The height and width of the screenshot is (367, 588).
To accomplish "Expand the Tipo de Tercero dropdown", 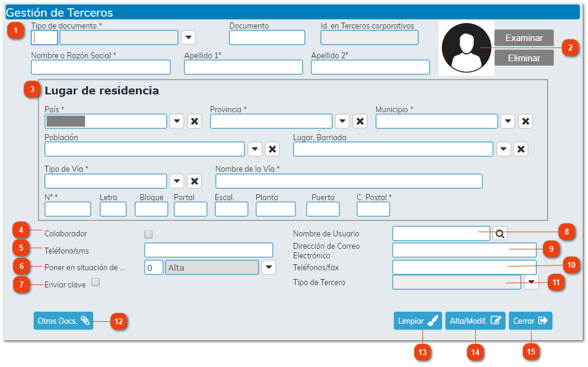I will [x=531, y=283].
